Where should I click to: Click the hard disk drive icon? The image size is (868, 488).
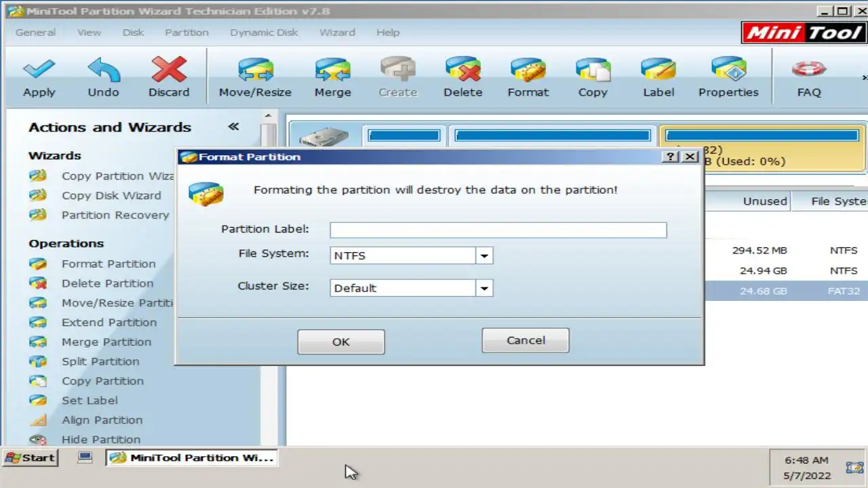pyautogui.click(x=323, y=138)
